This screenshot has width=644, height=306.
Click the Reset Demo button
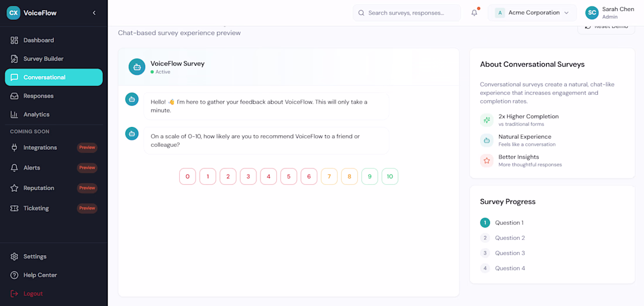pyautogui.click(x=606, y=27)
